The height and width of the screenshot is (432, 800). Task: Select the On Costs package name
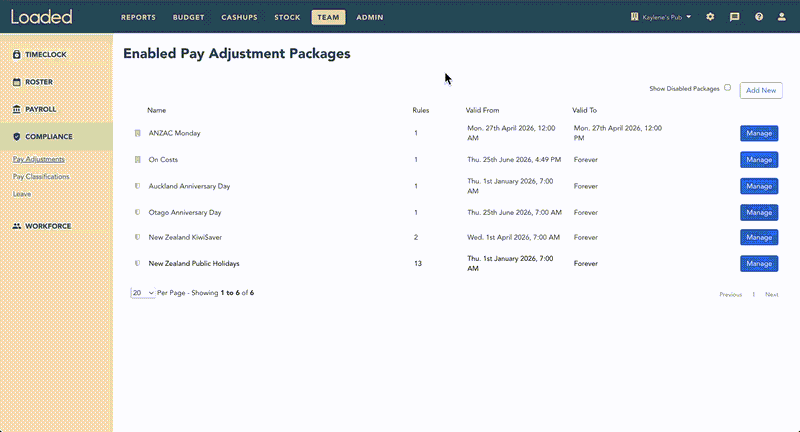point(163,160)
